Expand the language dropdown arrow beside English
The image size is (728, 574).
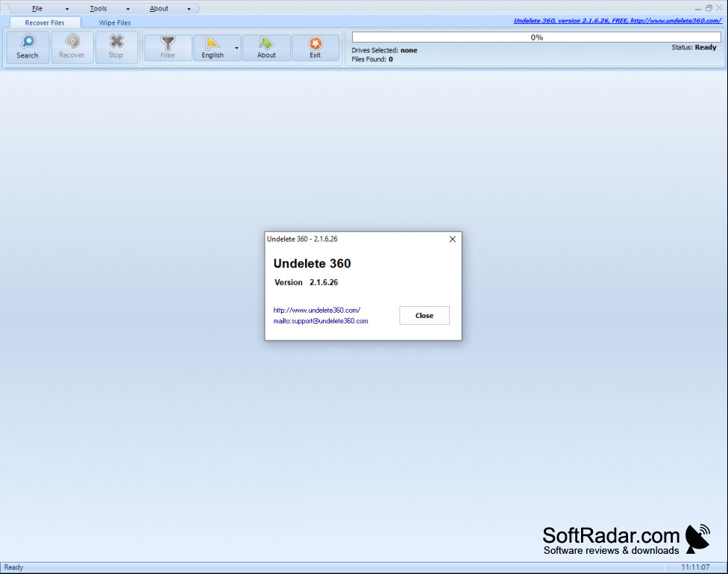tap(236, 48)
